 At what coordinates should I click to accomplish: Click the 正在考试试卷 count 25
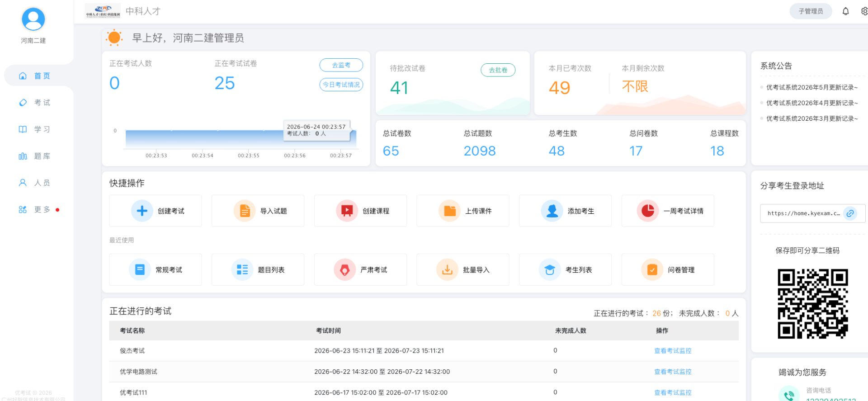[225, 83]
